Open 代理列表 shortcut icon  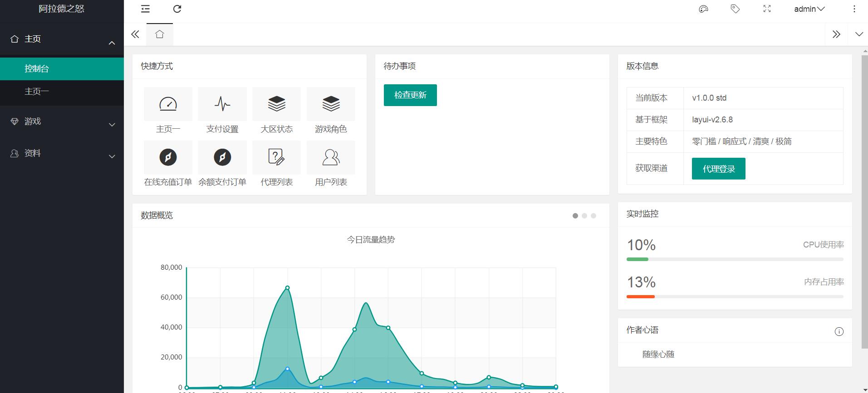click(276, 157)
